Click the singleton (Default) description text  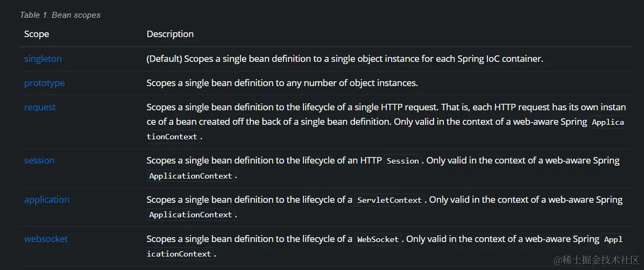(x=345, y=59)
